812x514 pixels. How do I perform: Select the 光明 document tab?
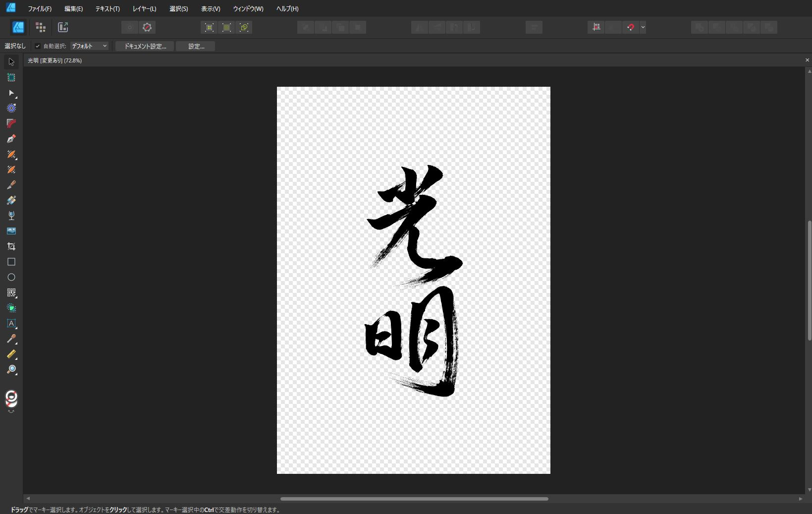click(x=54, y=60)
